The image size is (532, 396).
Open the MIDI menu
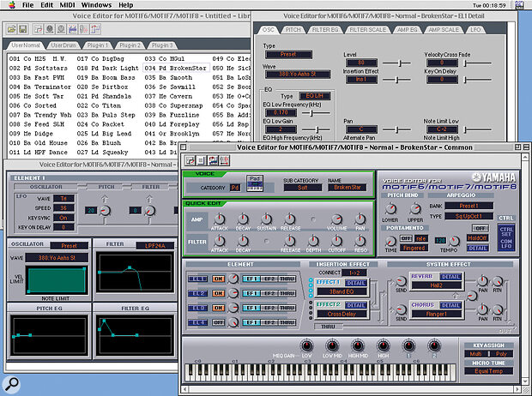[x=67, y=5]
